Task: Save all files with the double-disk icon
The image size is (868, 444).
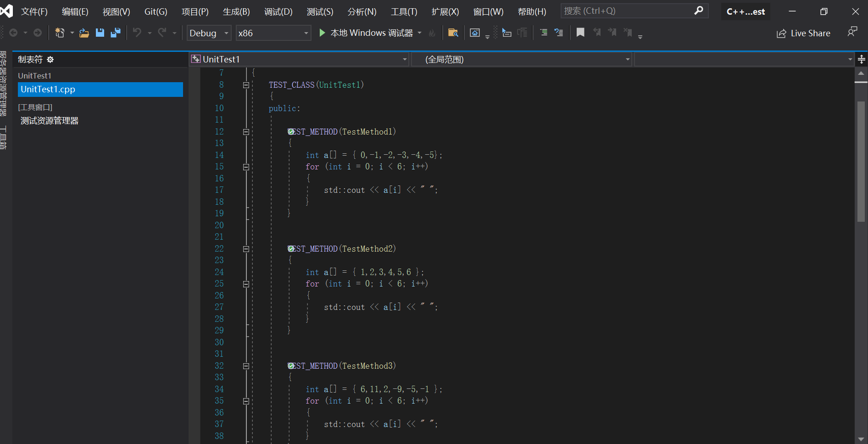Action: [116, 33]
